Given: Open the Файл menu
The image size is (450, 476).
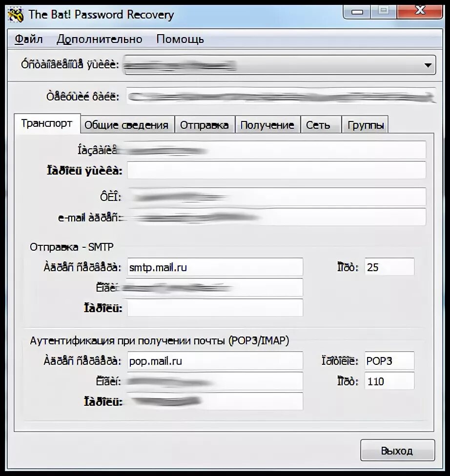Looking at the screenshot, I should pyautogui.click(x=29, y=39).
